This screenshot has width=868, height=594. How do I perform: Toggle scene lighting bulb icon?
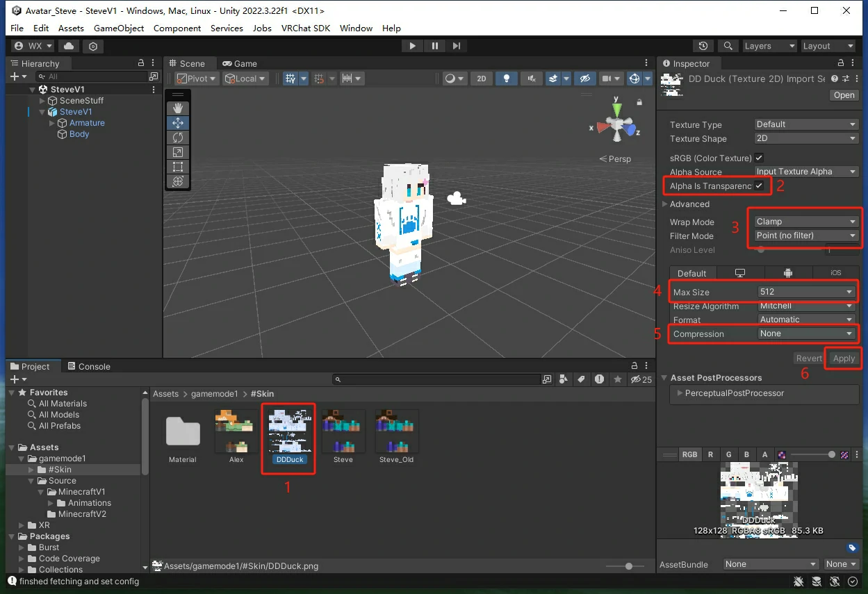pos(507,79)
